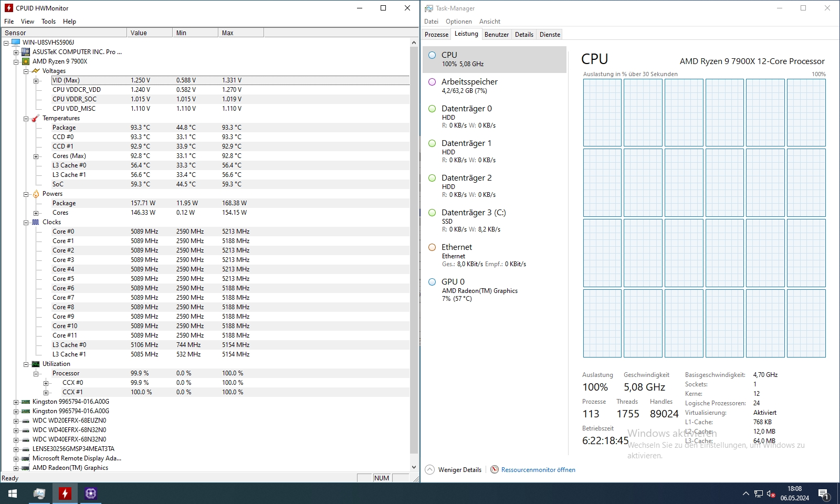This screenshot has height=504, width=840.
Task: Click the HWMonitor title bar app icon
Action: tap(9, 8)
